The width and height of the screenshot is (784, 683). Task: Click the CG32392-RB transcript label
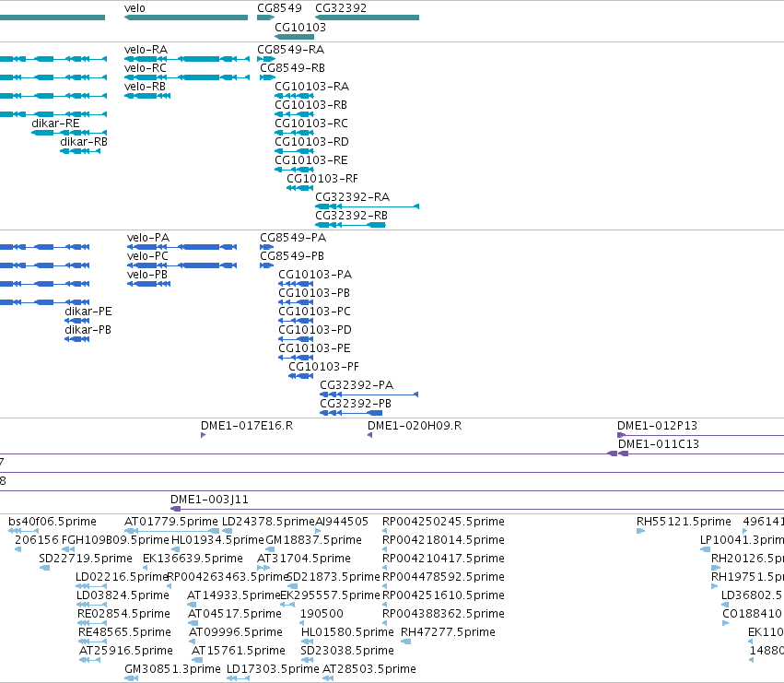click(351, 216)
